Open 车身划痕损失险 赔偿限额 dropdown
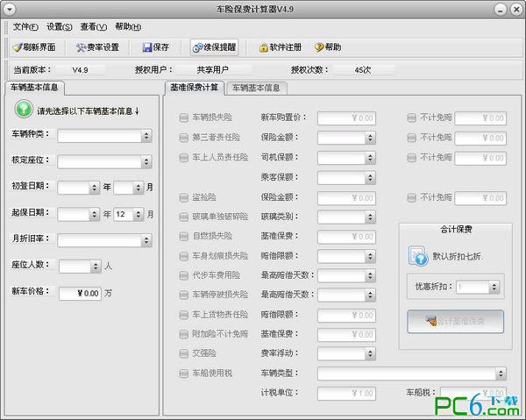The image size is (526, 420). pyautogui.click(x=346, y=256)
